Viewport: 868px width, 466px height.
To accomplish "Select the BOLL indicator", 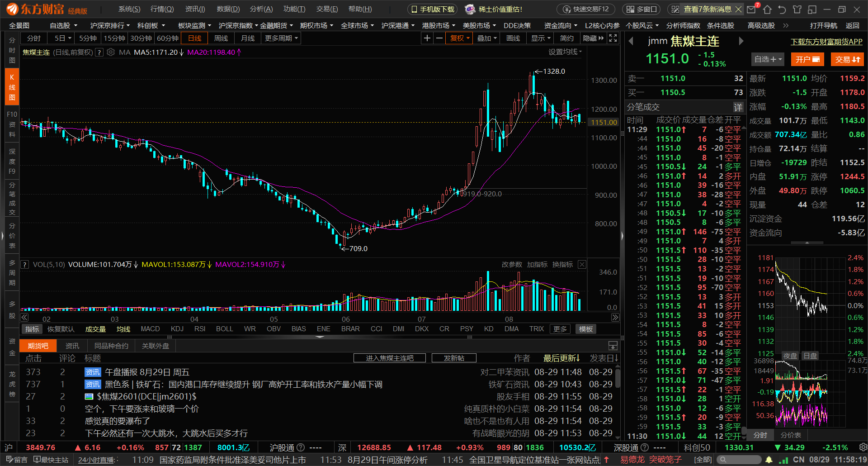I will point(224,329).
